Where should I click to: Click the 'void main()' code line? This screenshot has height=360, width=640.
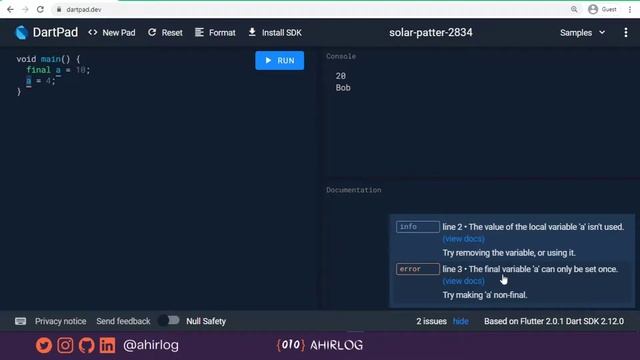[48, 59]
